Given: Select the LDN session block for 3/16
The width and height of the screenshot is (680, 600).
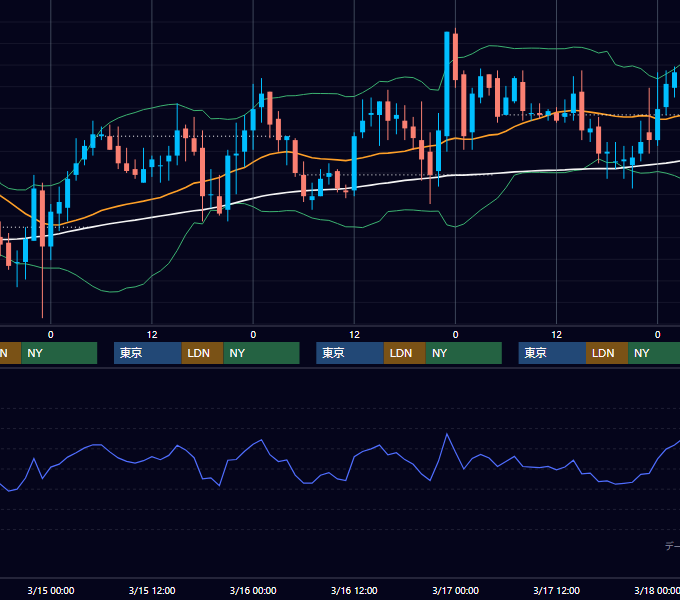Looking at the screenshot, I should (405, 353).
